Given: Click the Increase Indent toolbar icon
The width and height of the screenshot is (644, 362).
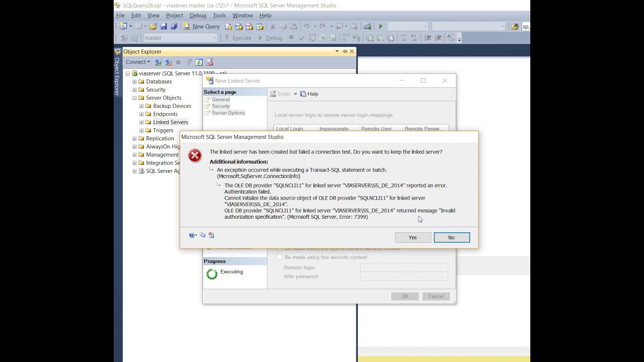Looking at the screenshot, I should [438, 38].
